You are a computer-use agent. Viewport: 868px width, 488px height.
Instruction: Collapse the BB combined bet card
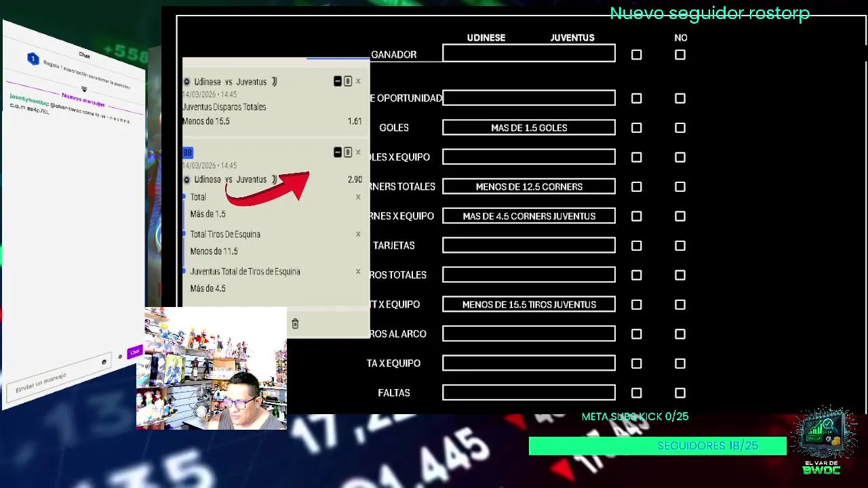(x=338, y=152)
